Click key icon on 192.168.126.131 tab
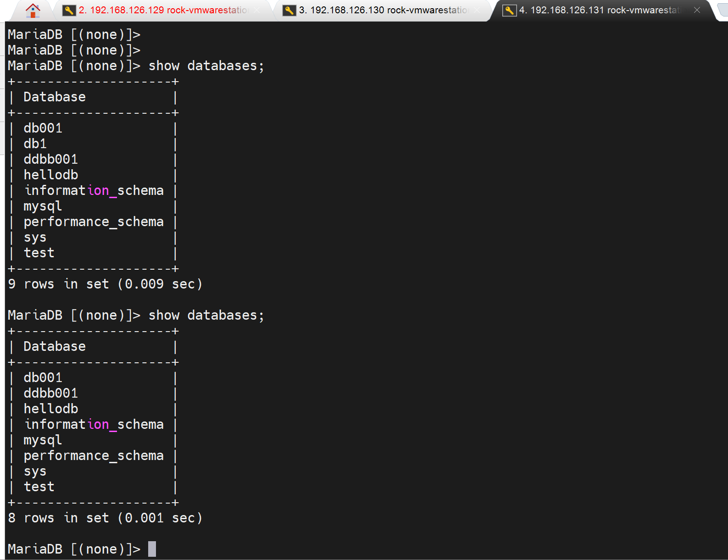This screenshot has height=560, width=728. click(x=509, y=10)
